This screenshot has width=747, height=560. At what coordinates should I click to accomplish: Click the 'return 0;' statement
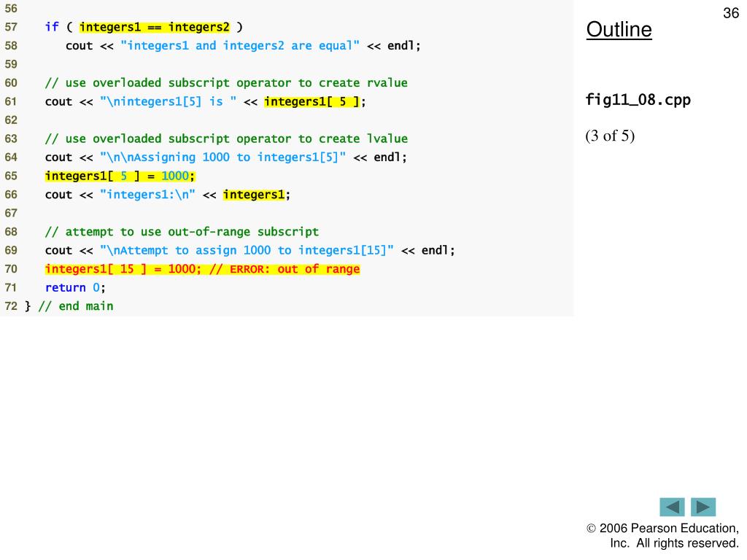click(x=75, y=287)
